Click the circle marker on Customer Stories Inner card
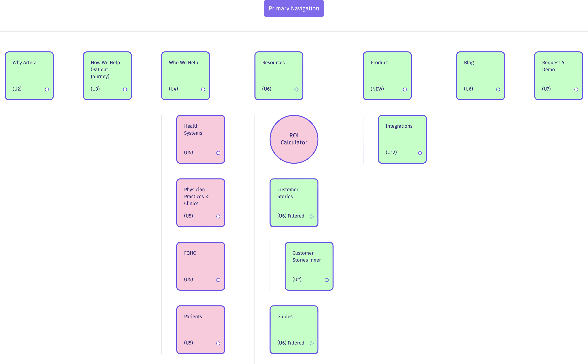Image resolution: width=588 pixels, height=364 pixels. (x=327, y=280)
